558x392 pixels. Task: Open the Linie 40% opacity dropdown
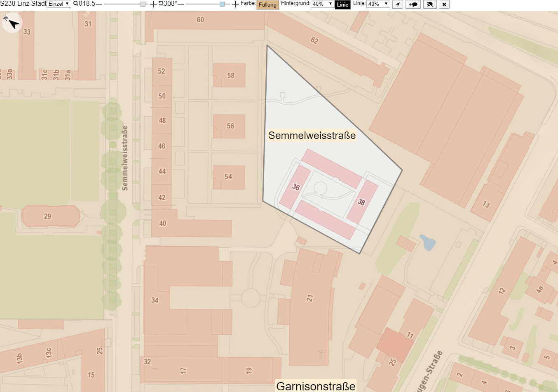click(x=378, y=4)
